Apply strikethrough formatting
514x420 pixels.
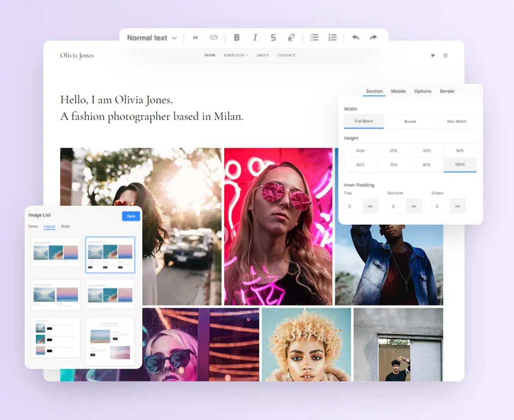coord(273,37)
